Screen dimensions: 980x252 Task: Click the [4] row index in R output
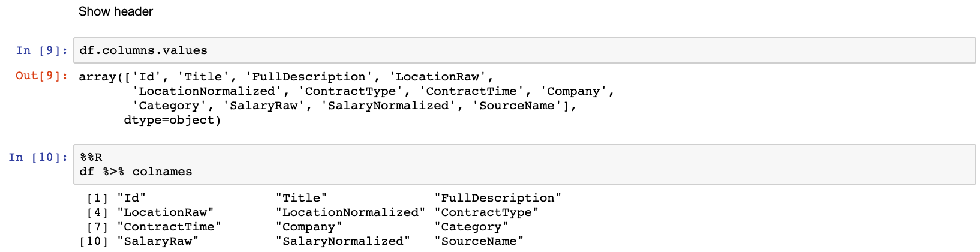[x=98, y=212]
